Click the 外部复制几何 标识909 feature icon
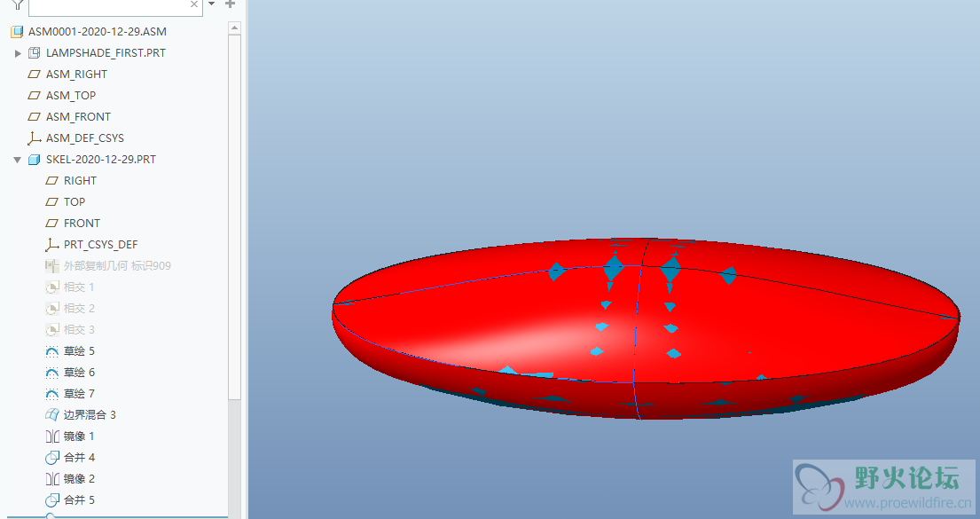This screenshot has width=980, height=519. 51,266
